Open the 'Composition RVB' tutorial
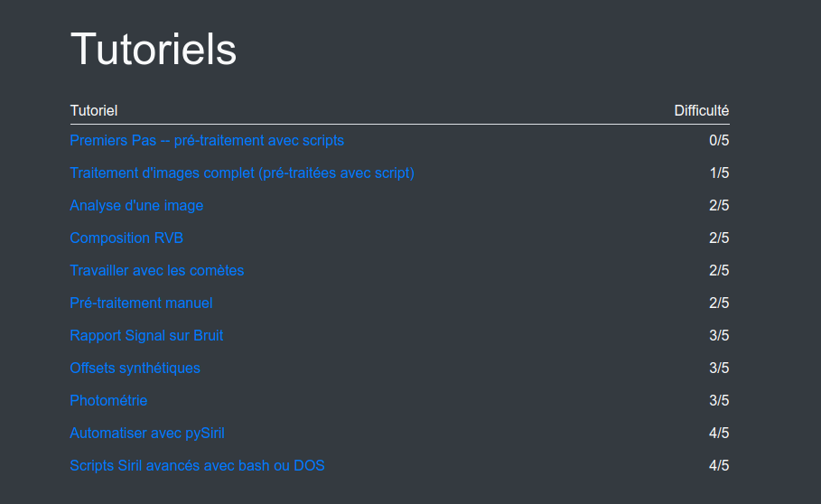Image resolution: width=821 pixels, height=504 pixels. [126, 238]
